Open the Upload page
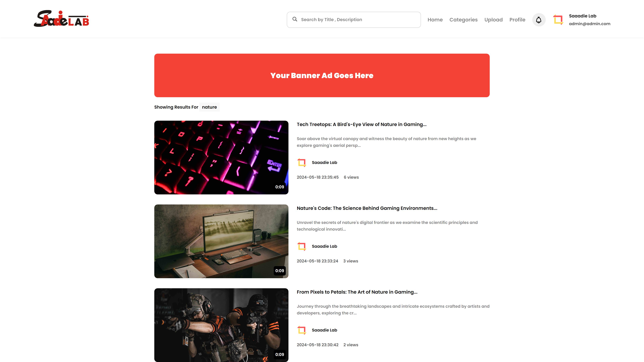 coord(493,20)
